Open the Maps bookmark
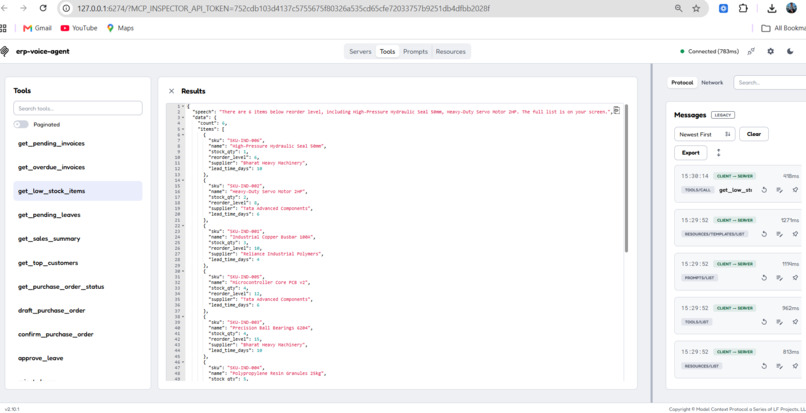This screenshot has width=806, height=413. coord(120,28)
